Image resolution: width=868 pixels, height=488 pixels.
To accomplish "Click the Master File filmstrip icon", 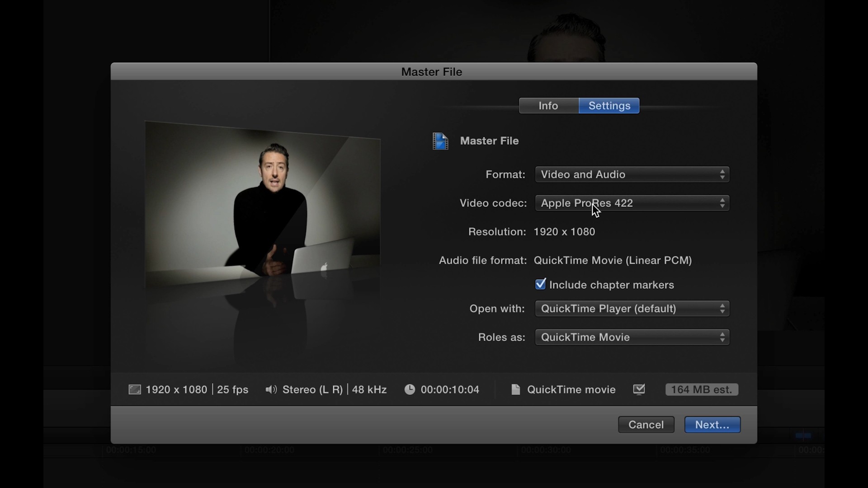I will [440, 141].
